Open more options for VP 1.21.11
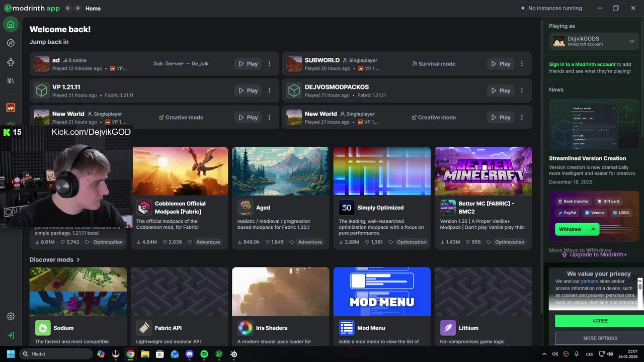The width and height of the screenshot is (644, 362). [269, 90]
